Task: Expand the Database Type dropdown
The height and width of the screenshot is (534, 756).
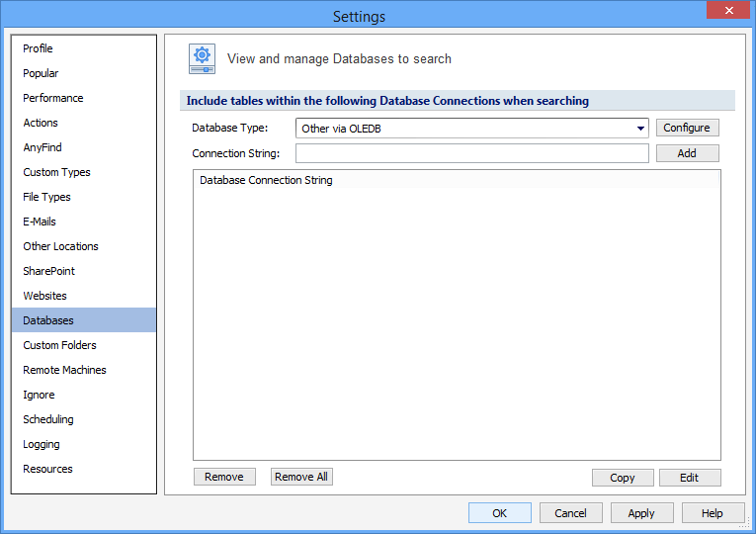Action: click(x=640, y=129)
